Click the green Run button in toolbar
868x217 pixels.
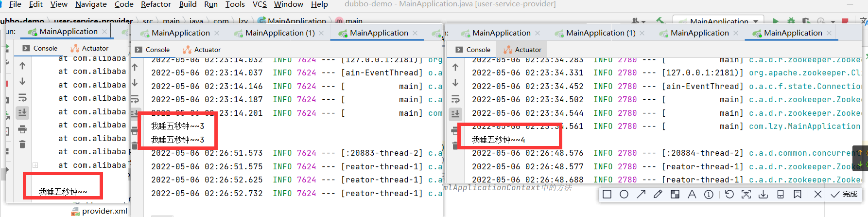[776, 21]
